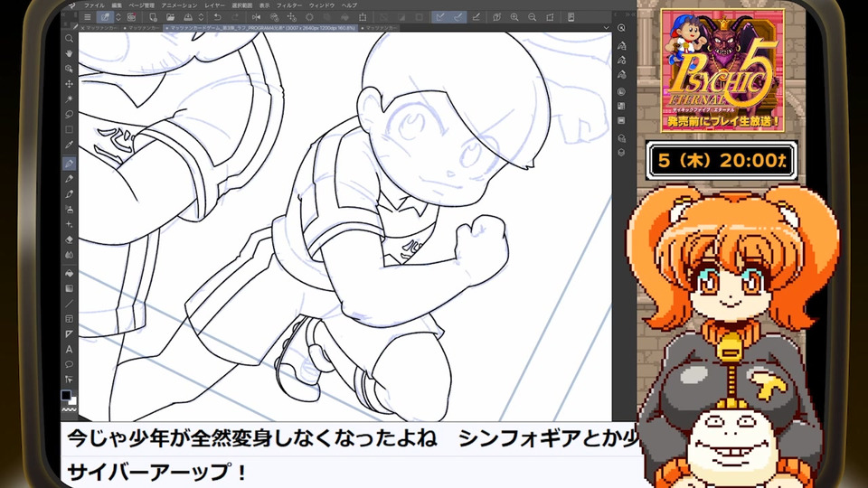Select the Blend tool
The height and width of the screenshot is (488, 868).
pos(70,255)
